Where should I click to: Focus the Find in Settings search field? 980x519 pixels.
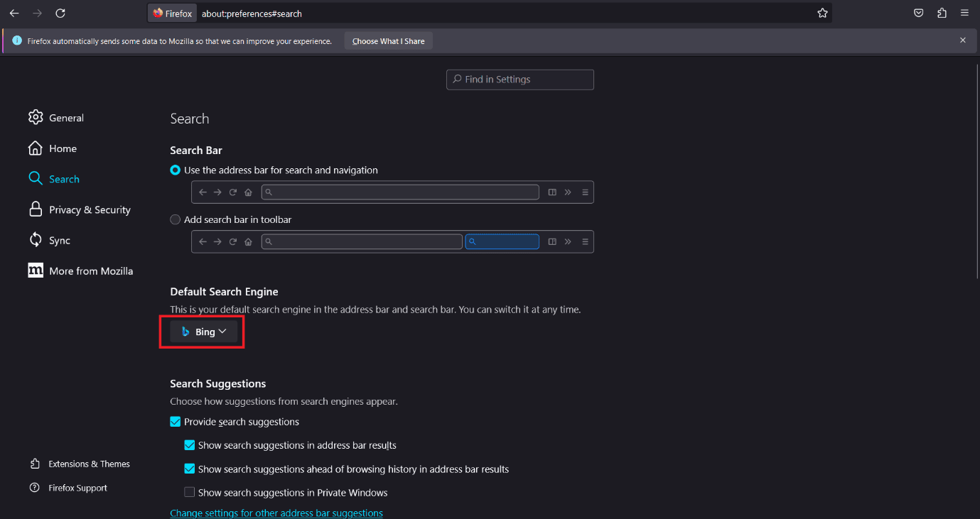pos(520,80)
